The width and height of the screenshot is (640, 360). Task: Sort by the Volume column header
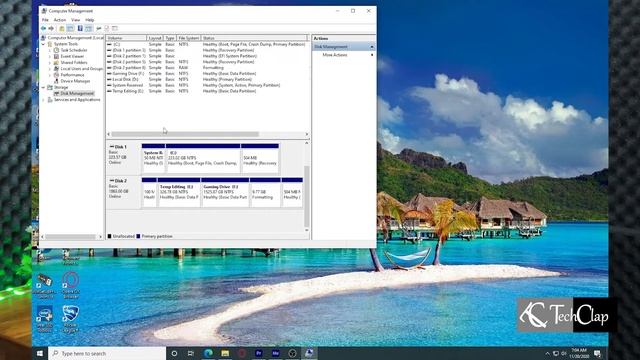click(x=127, y=38)
